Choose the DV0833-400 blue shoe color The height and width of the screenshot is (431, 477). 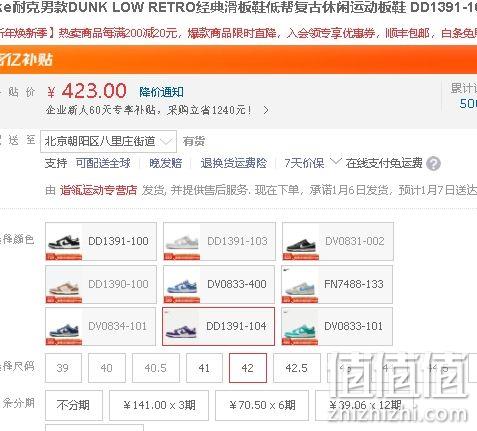point(219,284)
